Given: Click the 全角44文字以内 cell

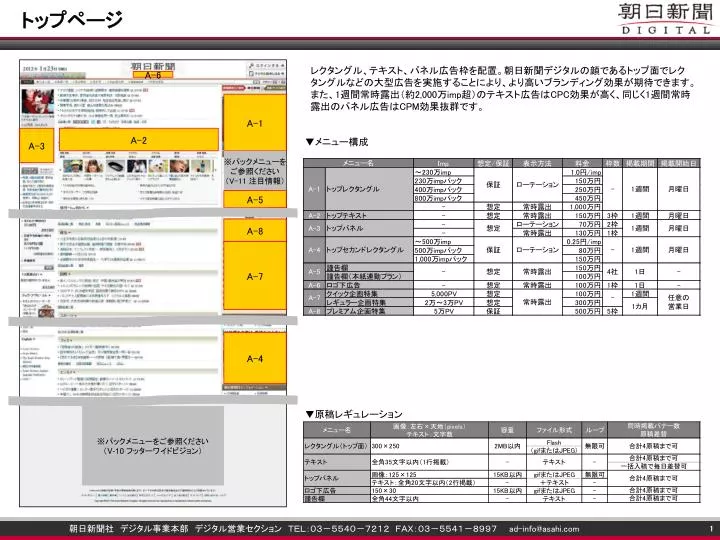Looking at the screenshot, I should coord(429,498).
